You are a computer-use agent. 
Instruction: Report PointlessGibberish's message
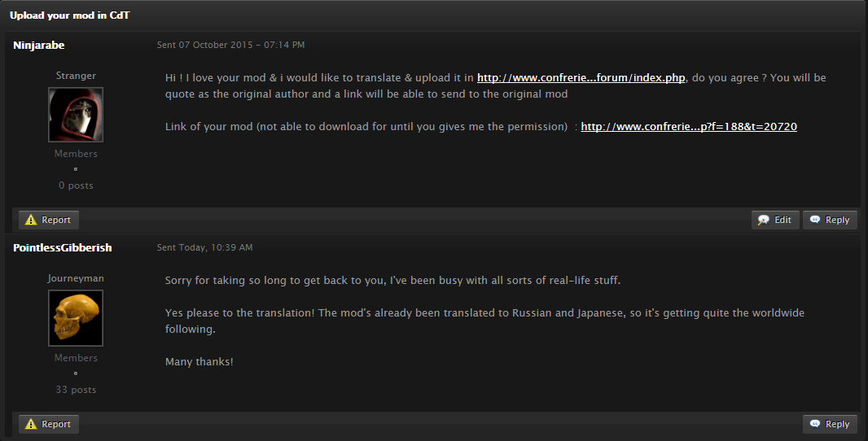click(49, 424)
